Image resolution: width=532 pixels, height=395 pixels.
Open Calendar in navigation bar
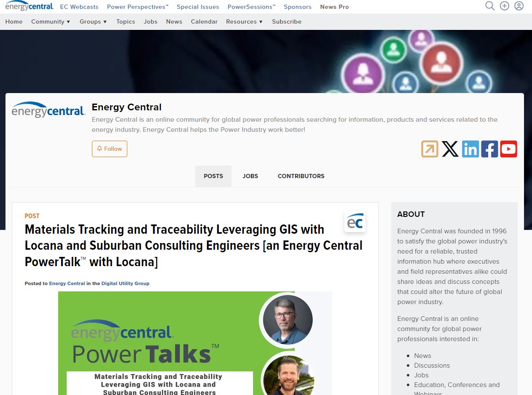[204, 21]
